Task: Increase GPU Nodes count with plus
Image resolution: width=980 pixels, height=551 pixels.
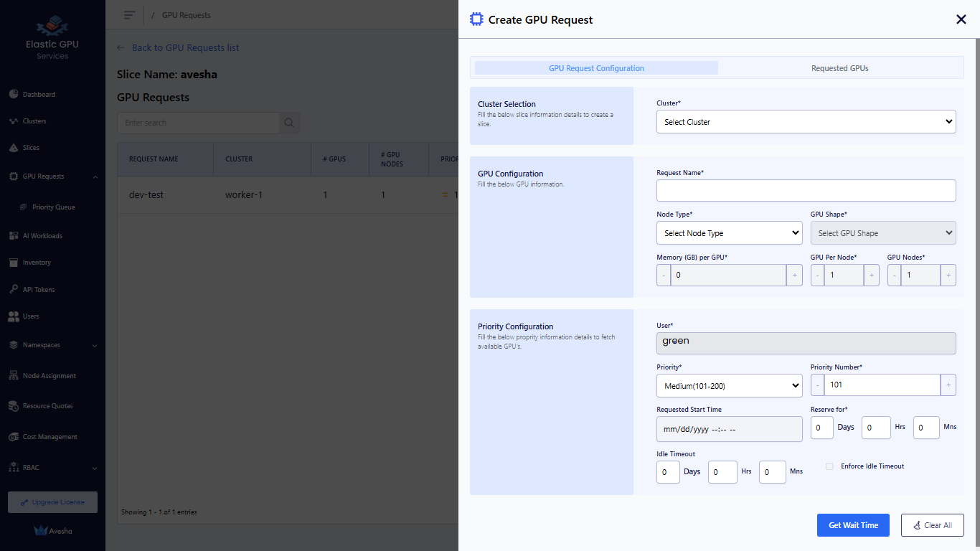Action: tap(948, 275)
